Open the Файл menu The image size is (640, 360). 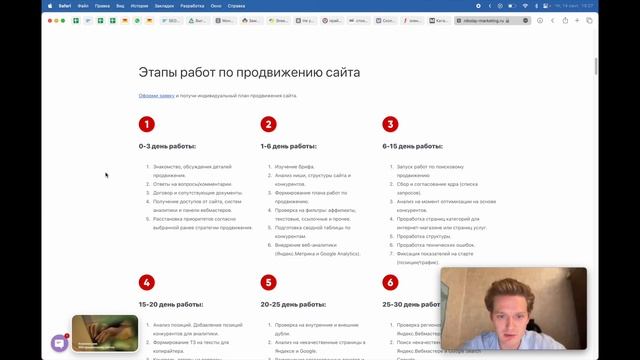click(x=83, y=6)
